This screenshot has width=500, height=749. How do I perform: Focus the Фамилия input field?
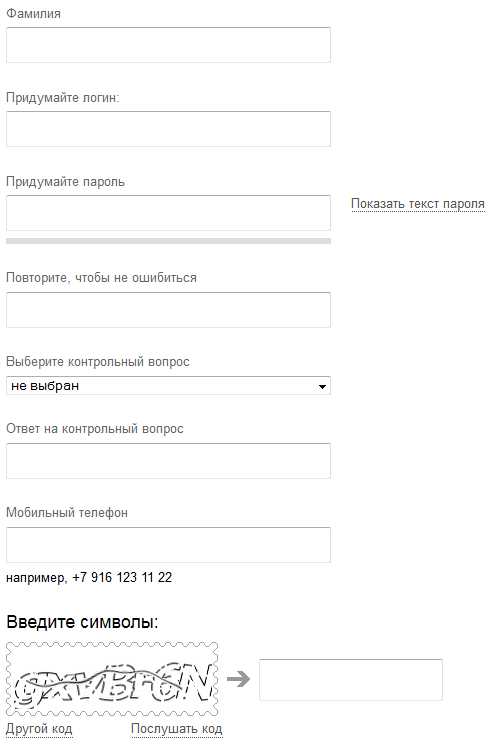[168, 45]
